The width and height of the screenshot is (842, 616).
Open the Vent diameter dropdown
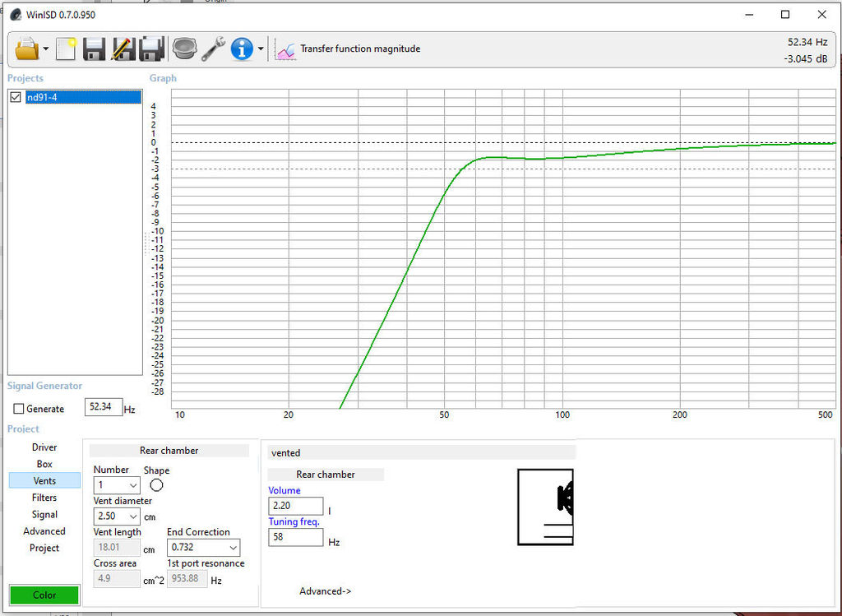(117, 516)
